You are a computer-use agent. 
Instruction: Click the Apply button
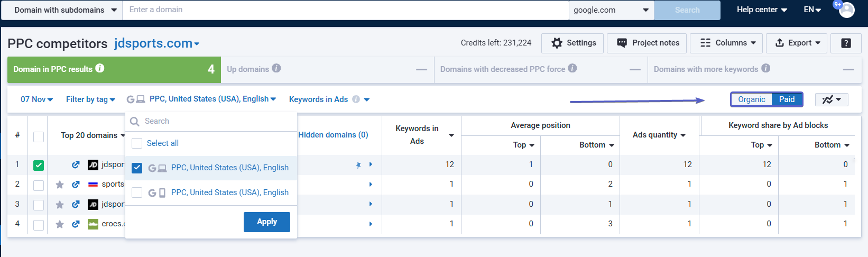267,222
